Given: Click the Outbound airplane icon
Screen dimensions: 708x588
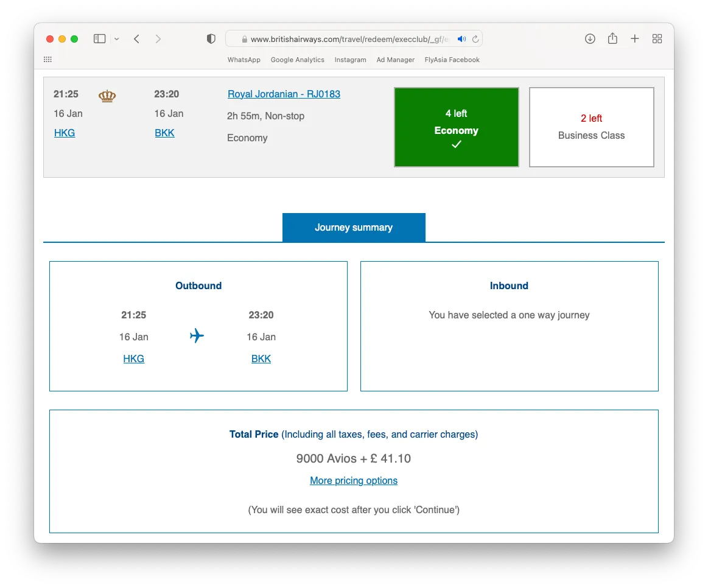Looking at the screenshot, I should pos(197,335).
